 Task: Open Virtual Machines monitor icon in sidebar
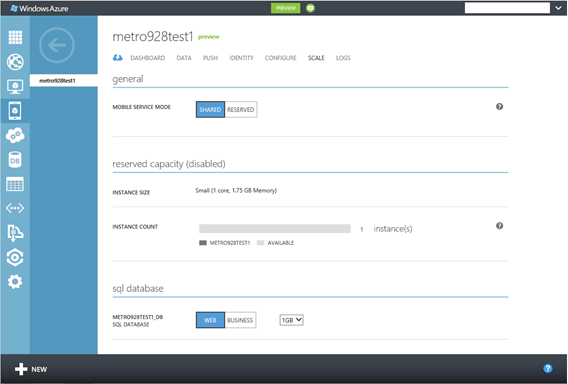pyautogui.click(x=15, y=86)
